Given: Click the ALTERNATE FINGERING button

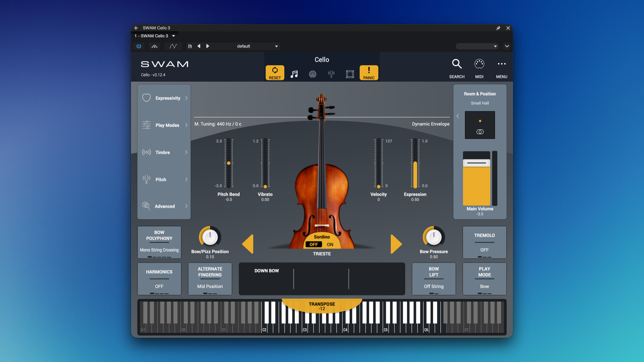Looking at the screenshot, I should point(210,279).
